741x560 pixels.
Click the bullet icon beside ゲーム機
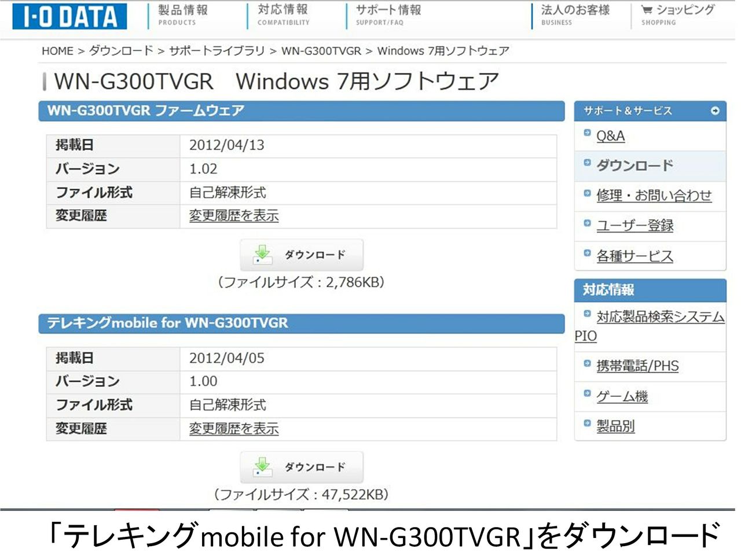tap(587, 393)
